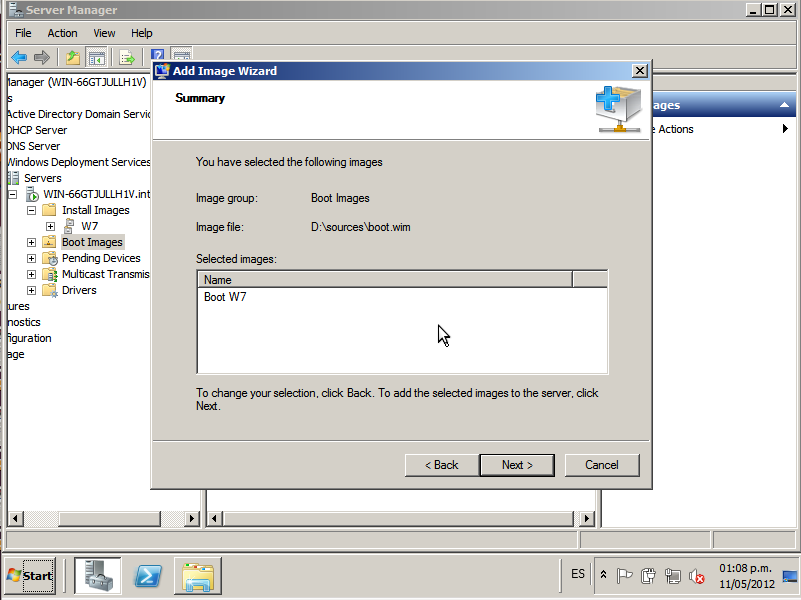Open the More Actions submenu arrow
Image resolution: width=801 pixels, height=600 pixels.
(785, 129)
